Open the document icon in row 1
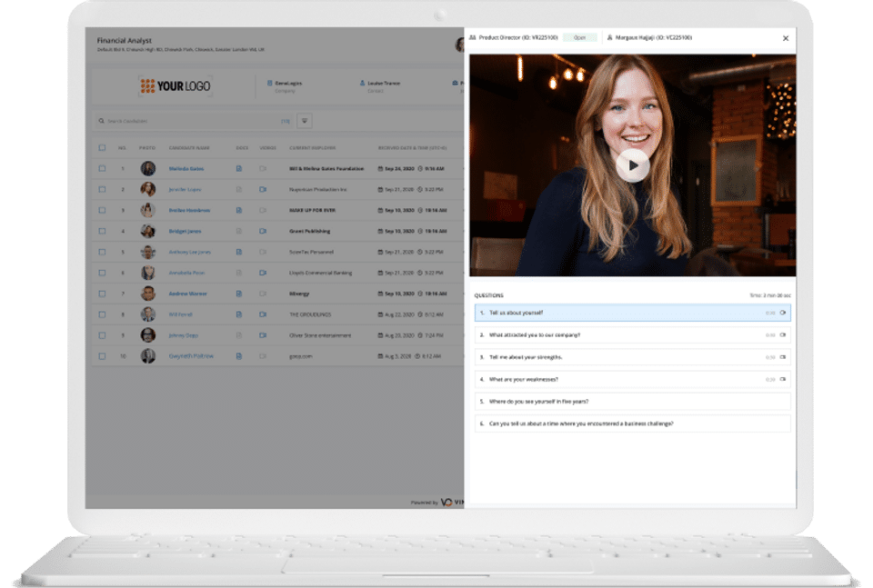The width and height of the screenshot is (873, 588). 239,168
